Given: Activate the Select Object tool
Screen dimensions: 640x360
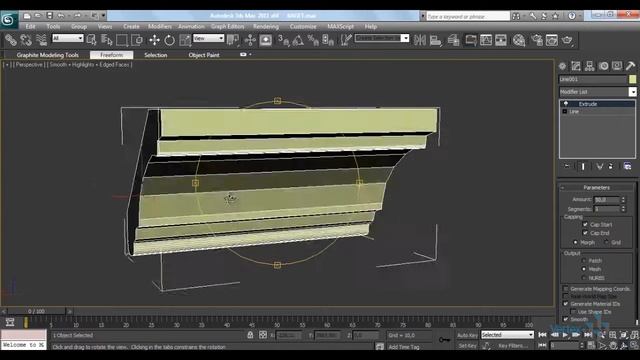Looking at the screenshot, I should point(91,40).
